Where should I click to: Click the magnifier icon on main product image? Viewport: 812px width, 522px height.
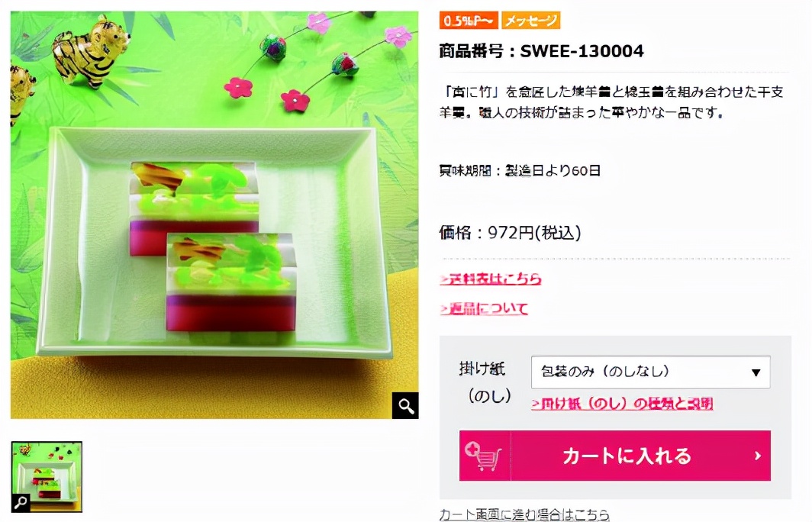(405, 405)
